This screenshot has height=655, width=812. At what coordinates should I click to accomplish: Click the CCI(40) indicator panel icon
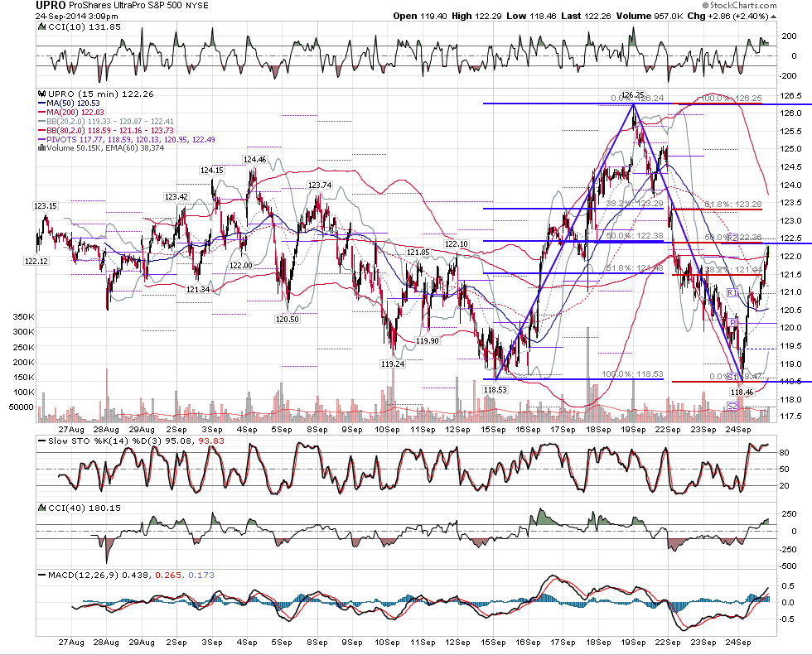click(x=42, y=508)
